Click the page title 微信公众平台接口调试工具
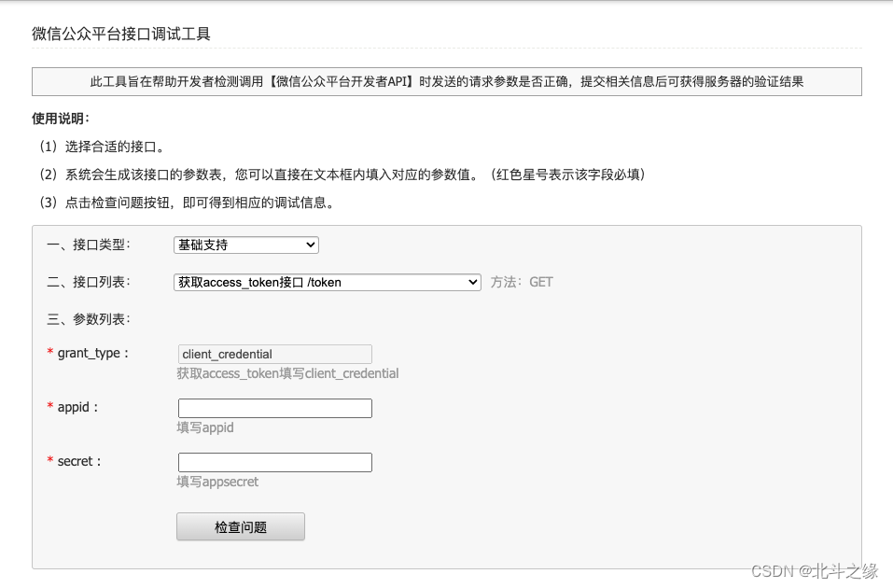The height and width of the screenshot is (588, 893). click(x=121, y=35)
